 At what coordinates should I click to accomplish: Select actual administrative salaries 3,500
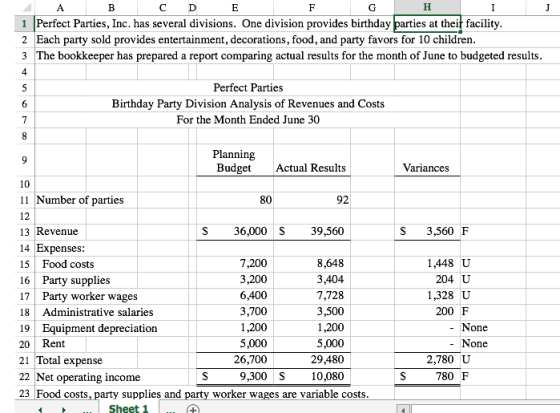click(x=312, y=312)
